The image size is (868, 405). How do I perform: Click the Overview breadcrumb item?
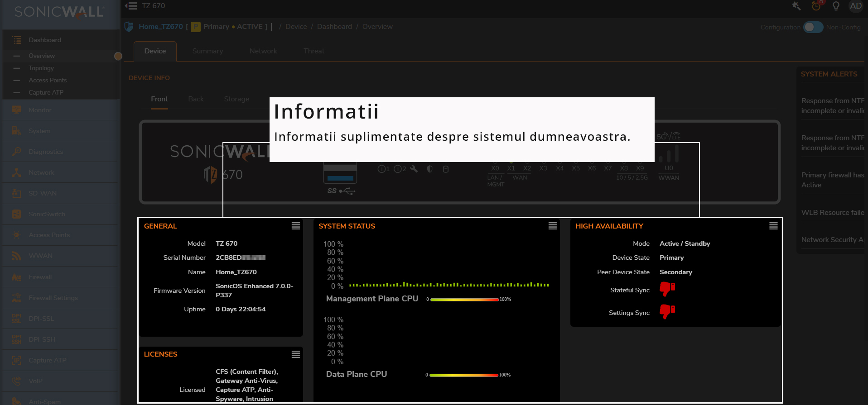pyautogui.click(x=377, y=27)
